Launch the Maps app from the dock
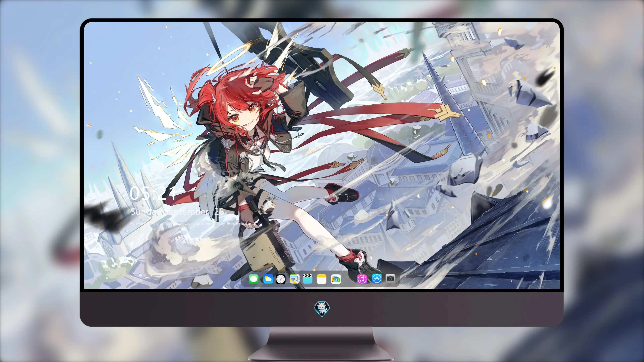 click(294, 279)
